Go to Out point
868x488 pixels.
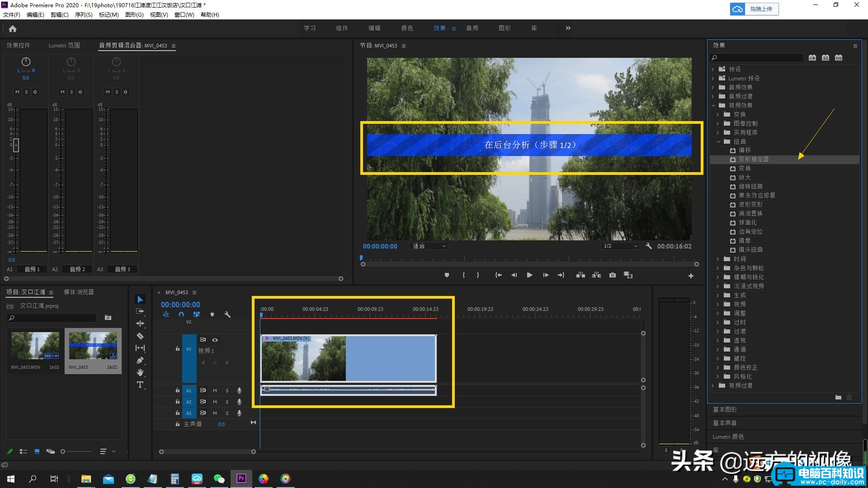tap(561, 275)
